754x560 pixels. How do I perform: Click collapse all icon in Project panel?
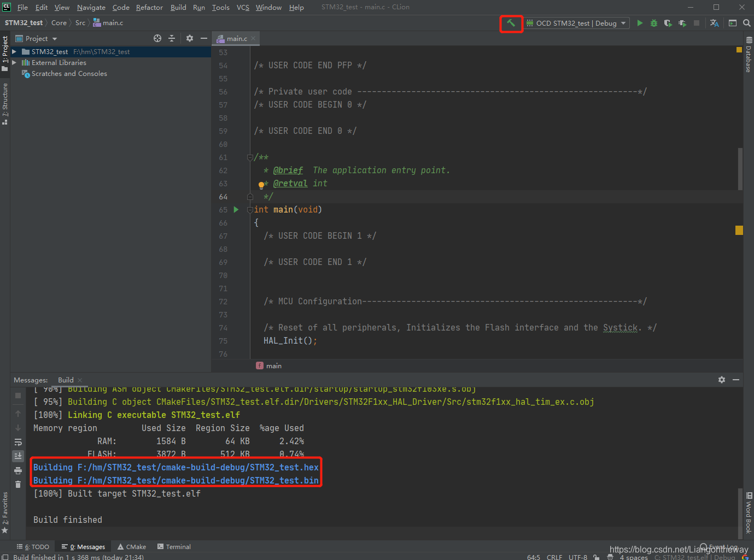(172, 38)
